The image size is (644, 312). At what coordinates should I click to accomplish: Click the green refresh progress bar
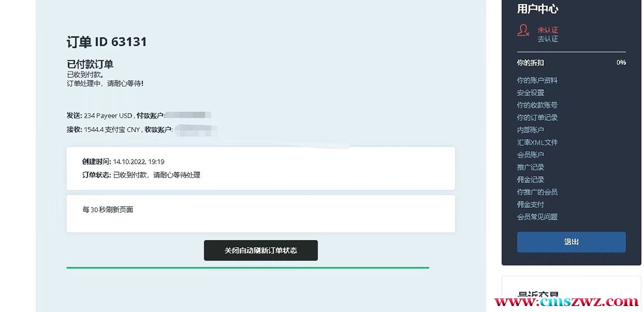click(247, 268)
